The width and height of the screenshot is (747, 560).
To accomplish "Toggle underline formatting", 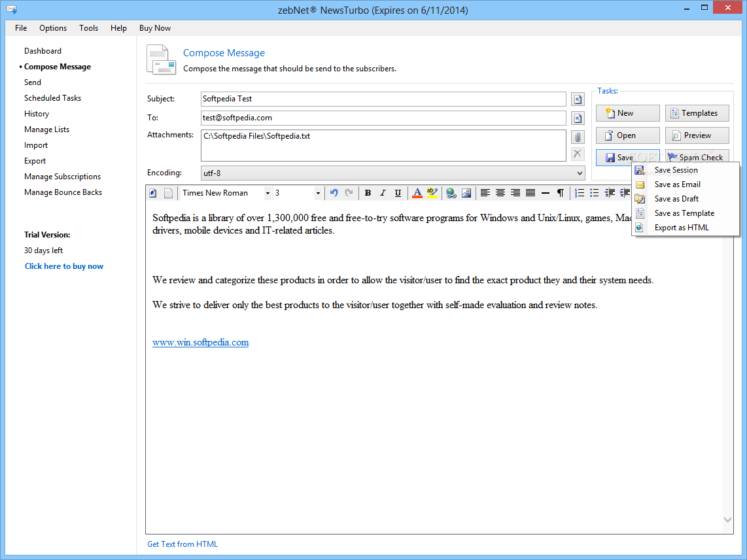I will (398, 193).
